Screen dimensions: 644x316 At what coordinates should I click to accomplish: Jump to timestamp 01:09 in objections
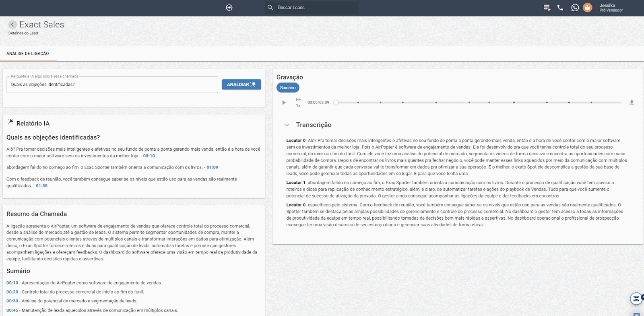click(213, 167)
